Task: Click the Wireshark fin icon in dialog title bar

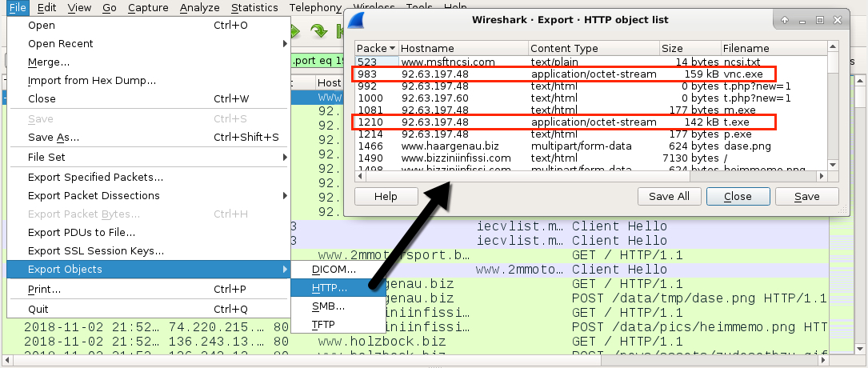Action: click(358, 20)
